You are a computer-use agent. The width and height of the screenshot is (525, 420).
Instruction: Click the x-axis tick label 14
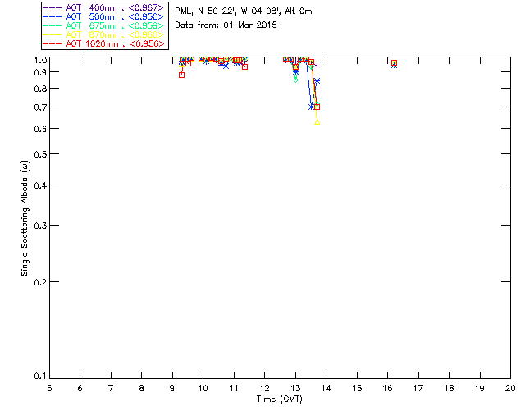(x=326, y=388)
